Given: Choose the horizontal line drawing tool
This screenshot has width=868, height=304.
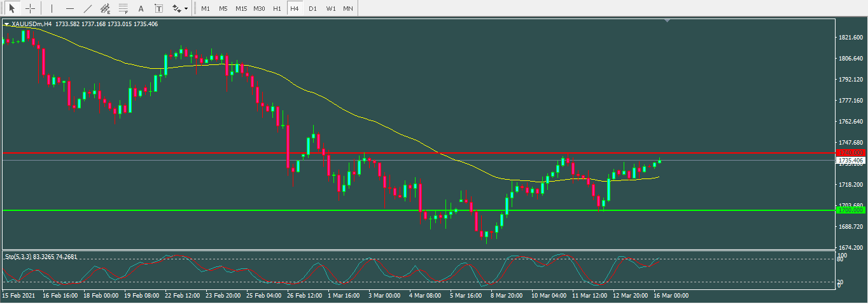Looking at the screenshot, I should pyautogui.click(x=69, y=9).
